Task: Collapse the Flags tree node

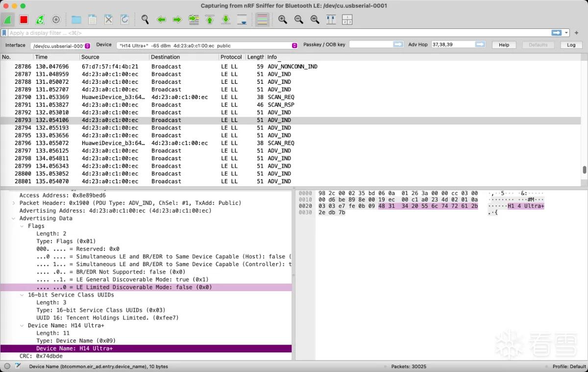Action: [x=22, y=226]
